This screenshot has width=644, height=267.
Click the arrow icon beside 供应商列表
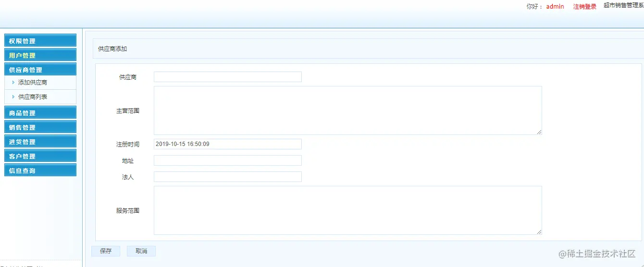click(x=13, y=97)
